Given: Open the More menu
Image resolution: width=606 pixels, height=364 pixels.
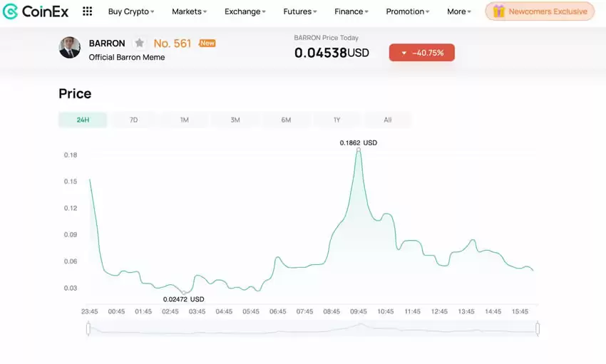Looking at the screenshot, I should (458, 11).
